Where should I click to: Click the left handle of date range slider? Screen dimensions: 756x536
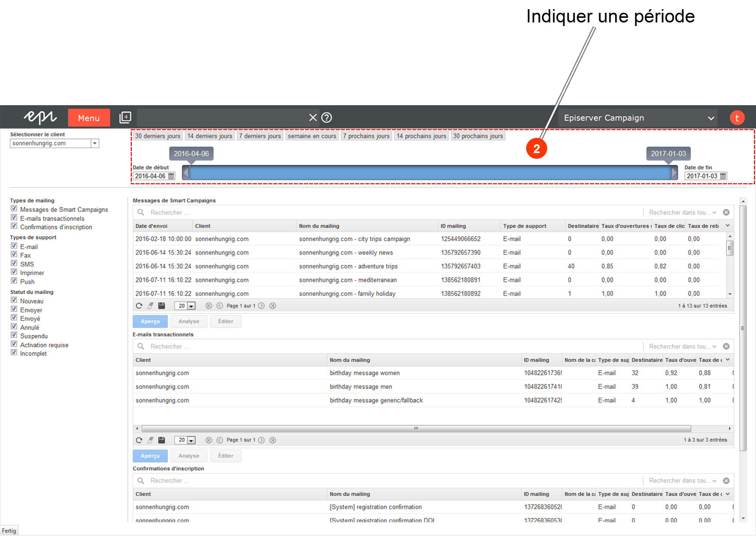click(x=186, y=173)
